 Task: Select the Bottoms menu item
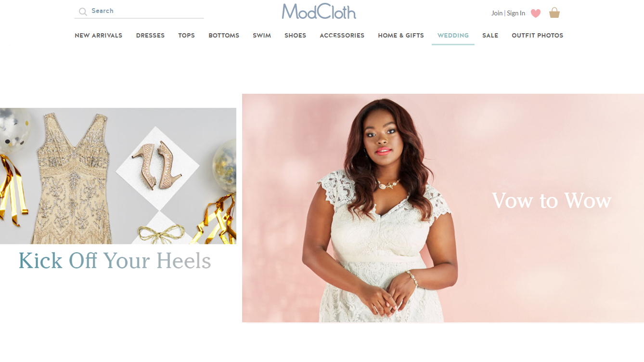[x=224, y=36]
